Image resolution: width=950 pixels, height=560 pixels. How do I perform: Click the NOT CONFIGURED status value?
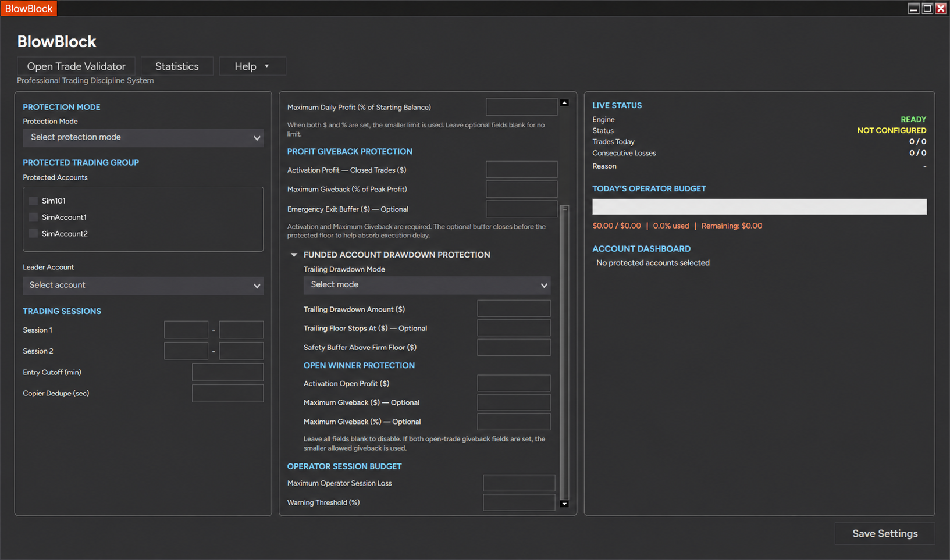(892, 130)
